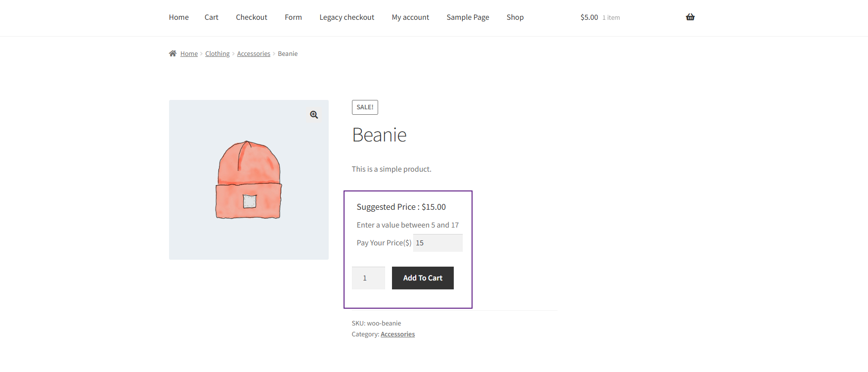Open Legacy checkout page
This screenshot has width=868, height=372.
click(347, 17)
